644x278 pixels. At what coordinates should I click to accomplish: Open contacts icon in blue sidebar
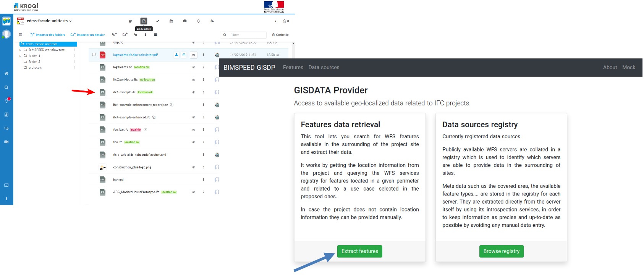pos(6,115)
